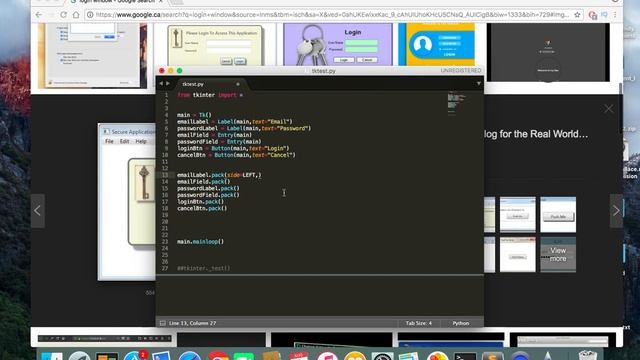Click line number 13 in the gutter
The image size is (640, 360).
[165, 175]
